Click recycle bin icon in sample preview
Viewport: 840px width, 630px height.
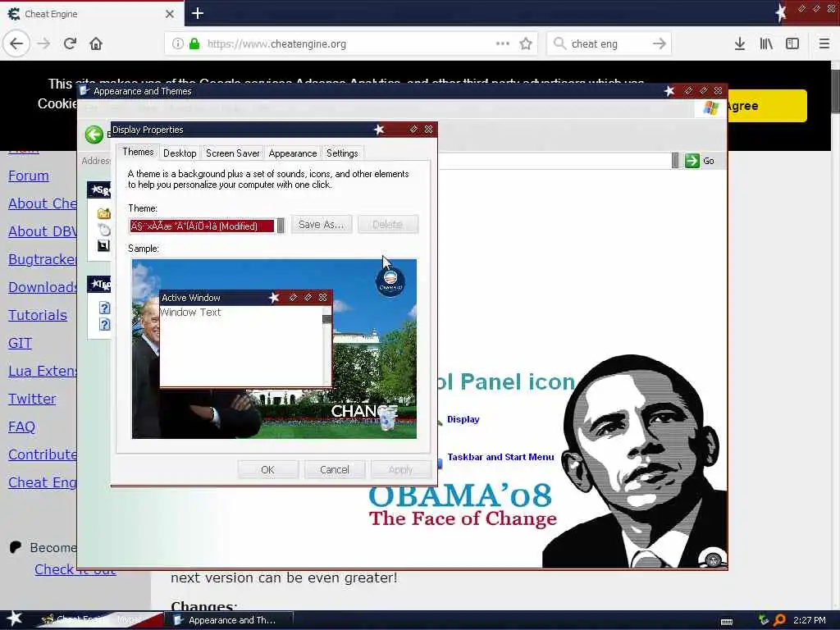[388, 419]
